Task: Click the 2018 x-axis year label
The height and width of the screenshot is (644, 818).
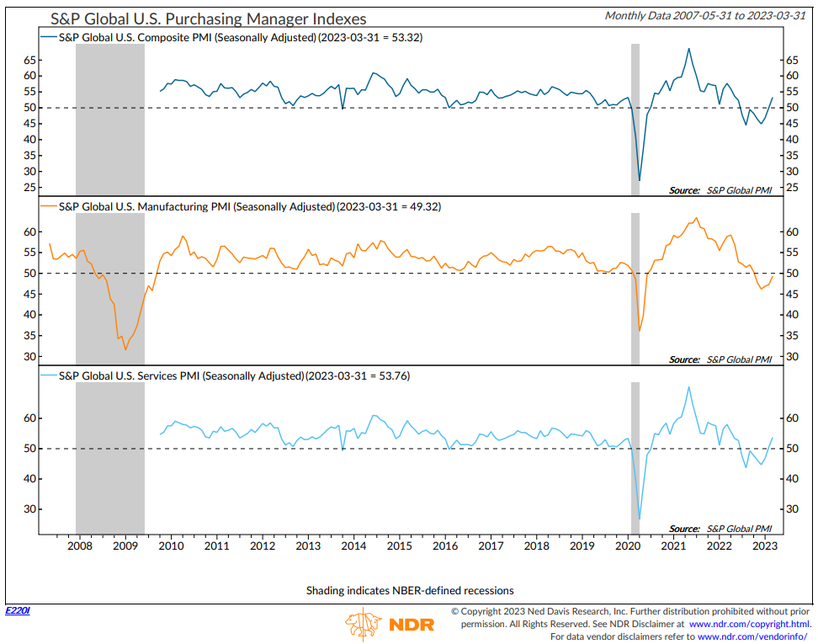Action: pos(536,546)
